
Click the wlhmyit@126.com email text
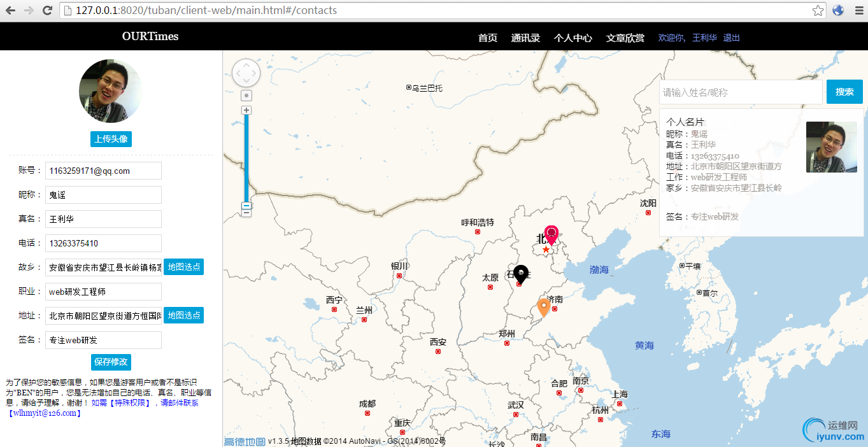pyautogui.click(x=44, y=413)
